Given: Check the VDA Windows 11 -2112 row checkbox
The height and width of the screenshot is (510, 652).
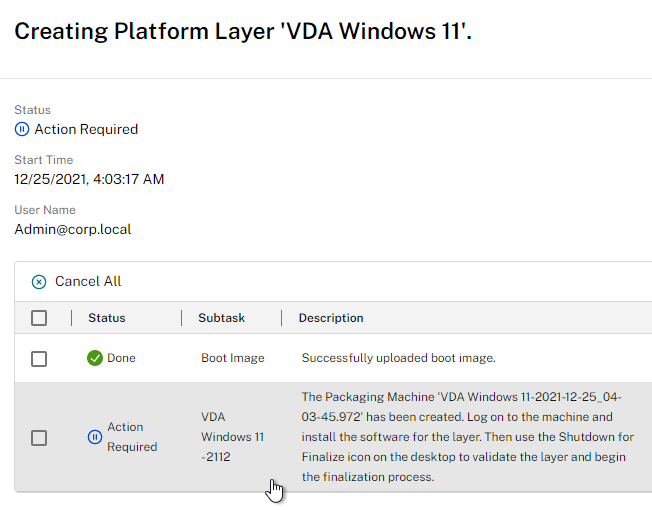Looking at the screenshot, I should pyautogui.click(x=39, y=438).
